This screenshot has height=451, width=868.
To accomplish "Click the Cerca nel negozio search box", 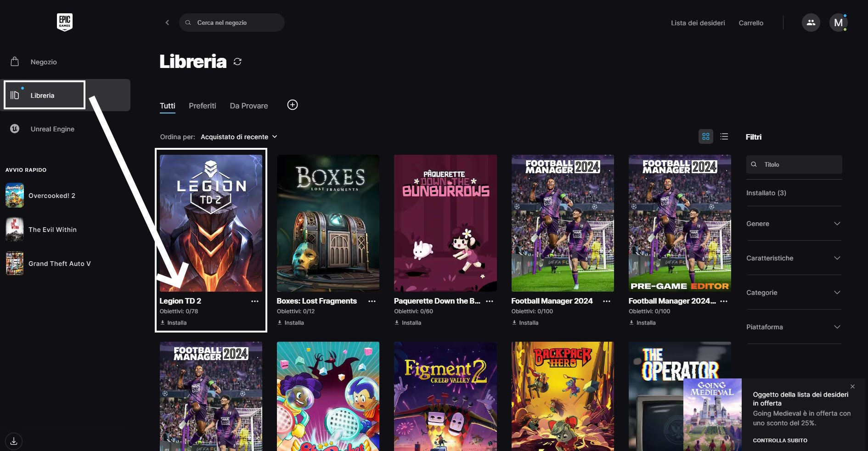I will [x=232, y=23].
